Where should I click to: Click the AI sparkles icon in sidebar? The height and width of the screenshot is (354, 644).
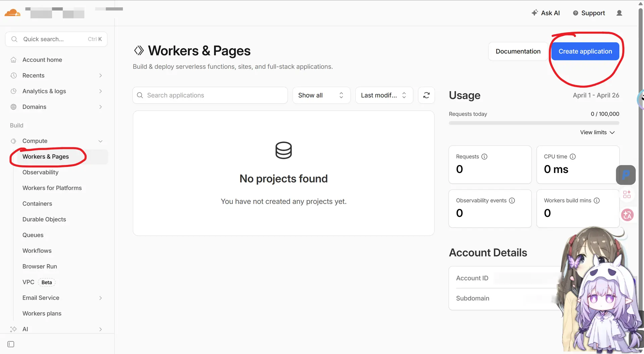click(x=13, y=329)
